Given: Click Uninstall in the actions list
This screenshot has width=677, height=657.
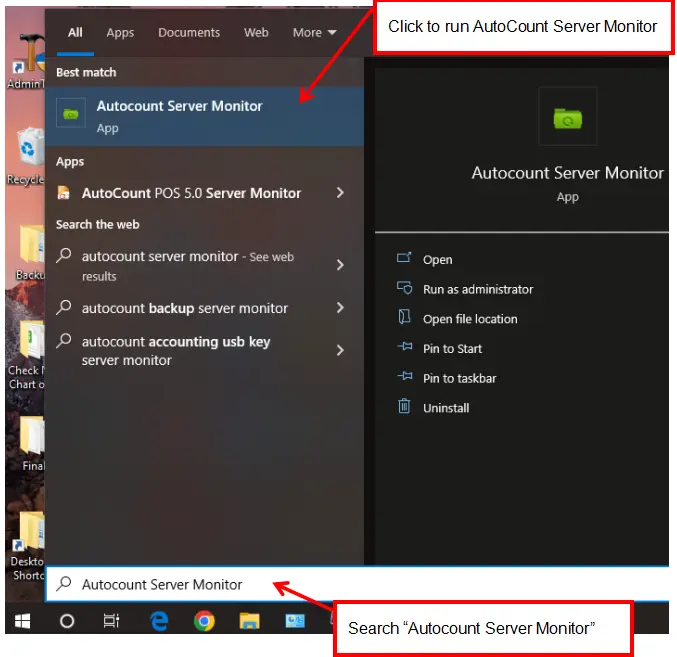Looking at the screenshot, I should (446, 408).
